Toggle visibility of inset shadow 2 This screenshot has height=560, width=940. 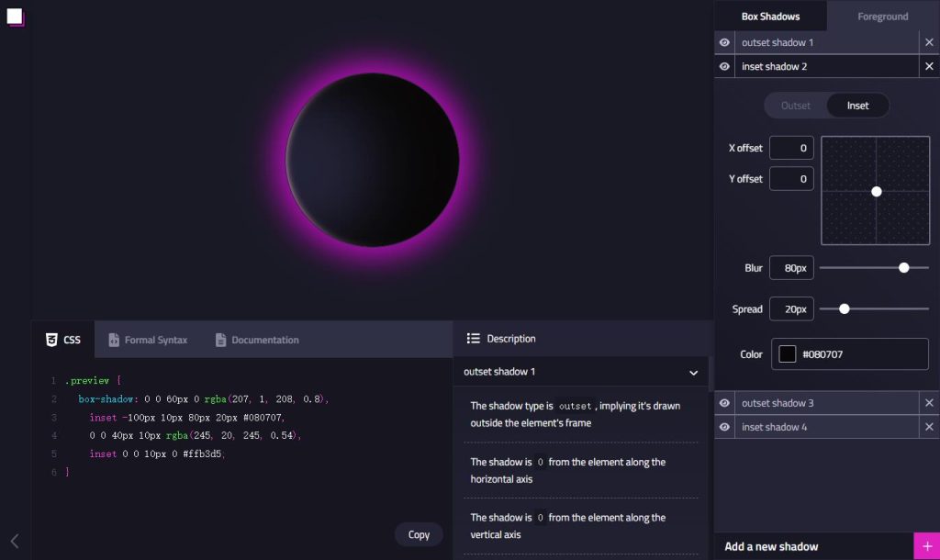(724, 66)
